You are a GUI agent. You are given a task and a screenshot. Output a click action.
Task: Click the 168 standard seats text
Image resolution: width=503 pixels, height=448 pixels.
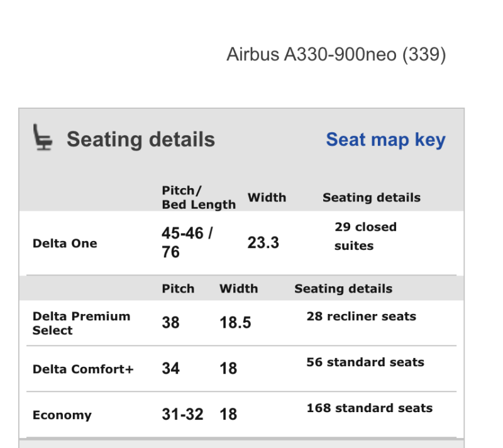pyautogui.click(x=369, y=408)
